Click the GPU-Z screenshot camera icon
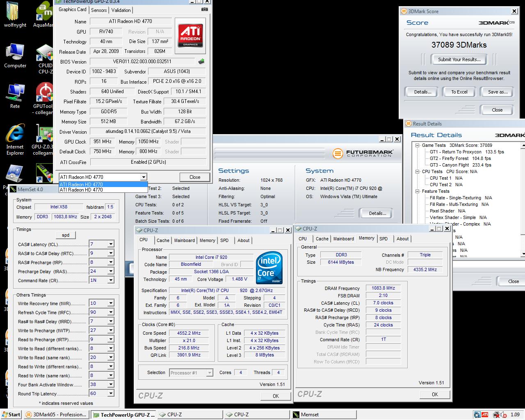Screen dimensions: 525x420 204,9
